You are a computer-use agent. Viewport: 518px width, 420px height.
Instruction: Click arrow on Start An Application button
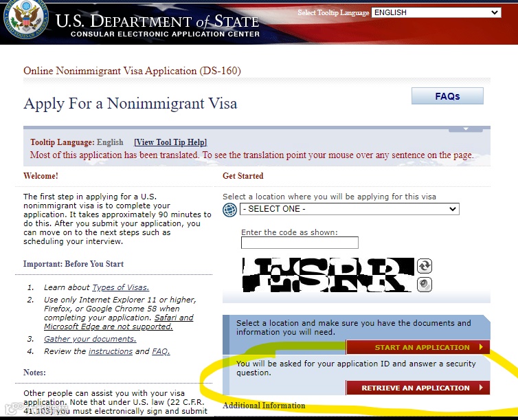(481, 347)
